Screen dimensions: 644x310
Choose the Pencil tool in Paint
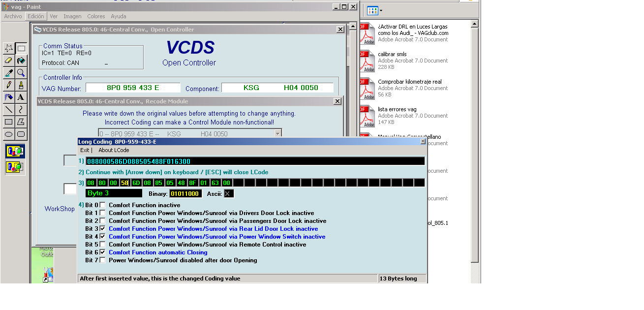(9, 85)
